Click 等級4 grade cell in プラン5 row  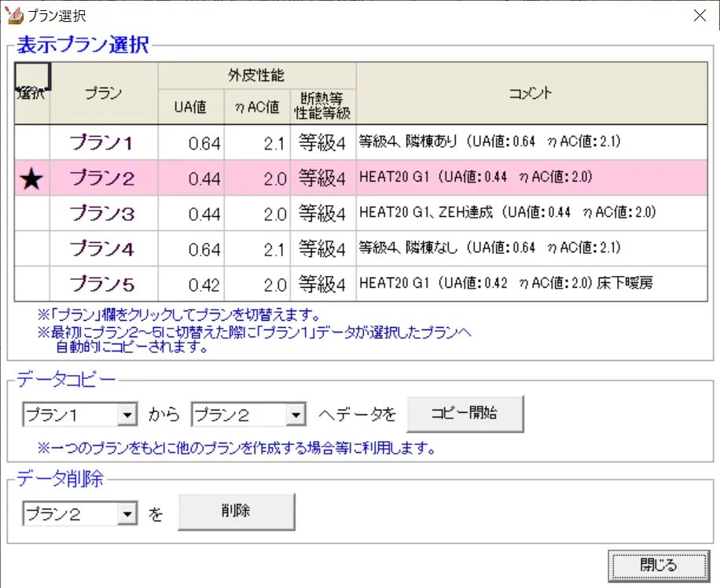pos(323,284)
